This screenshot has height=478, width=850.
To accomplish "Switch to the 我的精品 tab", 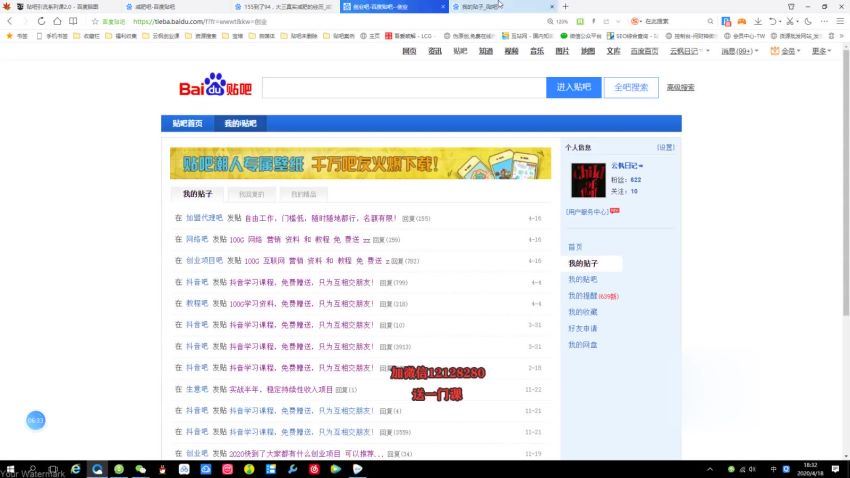I will tap(304, 194).
